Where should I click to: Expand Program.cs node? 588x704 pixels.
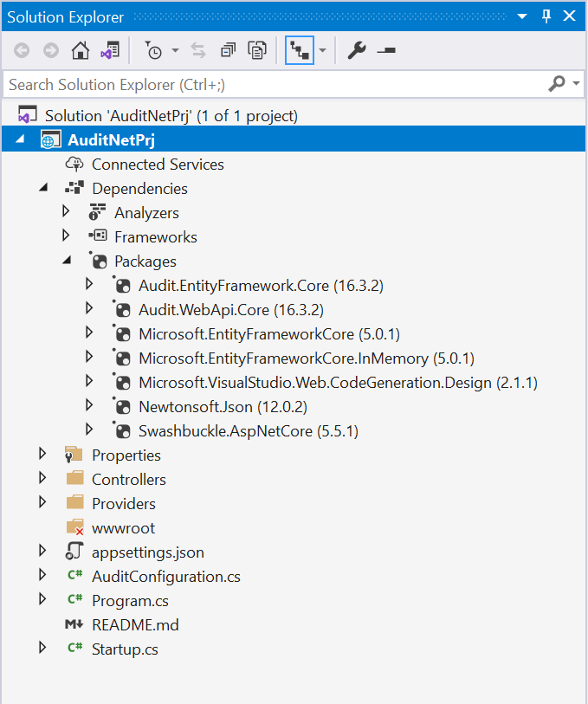pyautogui.click(x=42, y=599)
